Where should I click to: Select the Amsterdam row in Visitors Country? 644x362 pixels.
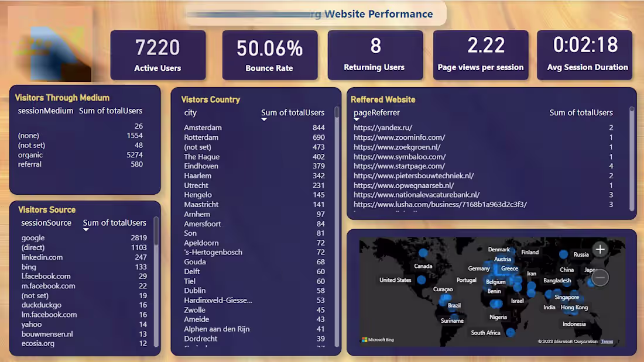203,127
